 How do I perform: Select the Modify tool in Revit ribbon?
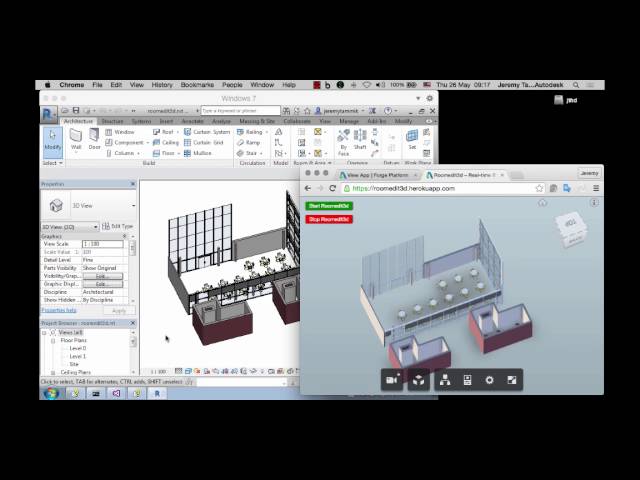[53, 142]
